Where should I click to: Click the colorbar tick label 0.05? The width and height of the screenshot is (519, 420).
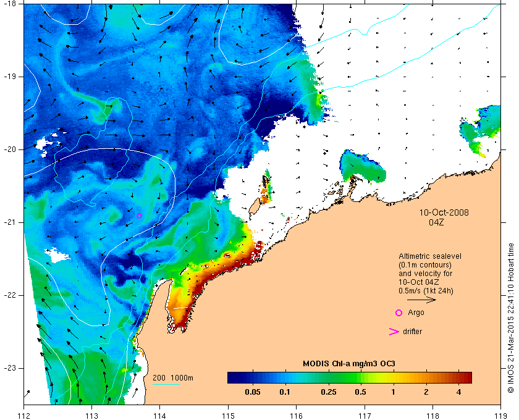(253, 392)
